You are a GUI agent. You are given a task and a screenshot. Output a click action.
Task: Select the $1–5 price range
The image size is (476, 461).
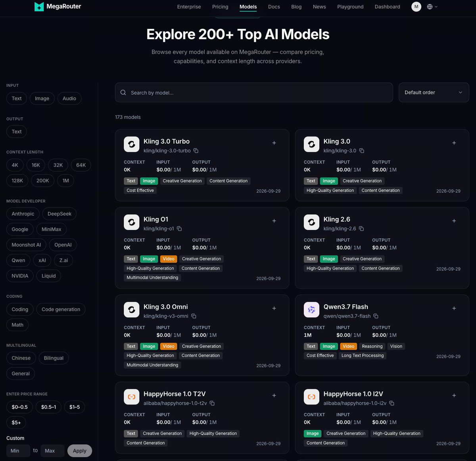pos(75,407)
